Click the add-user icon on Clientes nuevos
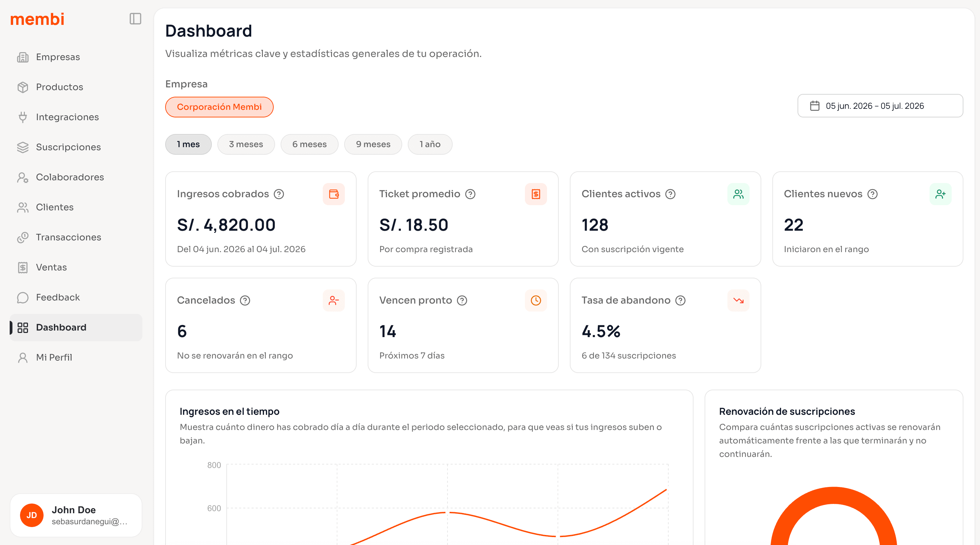This screenshot has height=545, width=980. tap(941, 194)
